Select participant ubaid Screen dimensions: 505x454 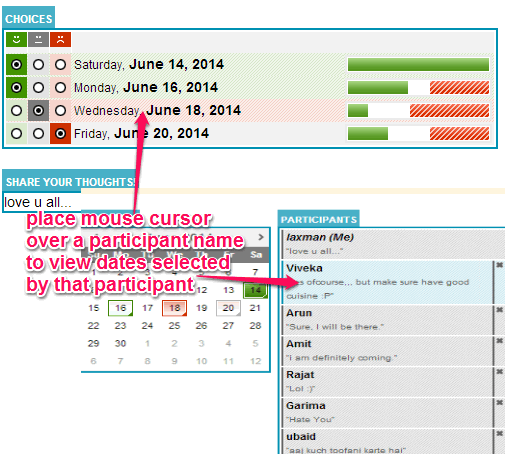387,441
